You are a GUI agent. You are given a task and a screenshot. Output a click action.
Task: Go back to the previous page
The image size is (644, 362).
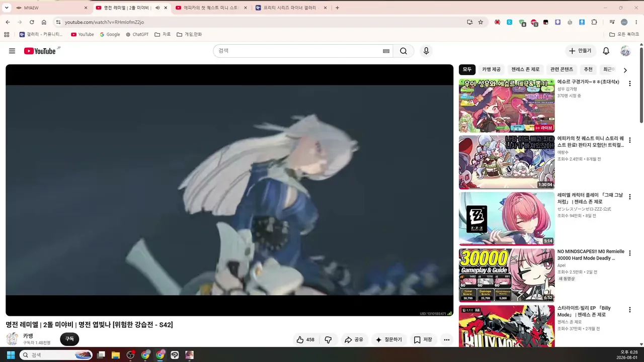click(x=8, y=22)
